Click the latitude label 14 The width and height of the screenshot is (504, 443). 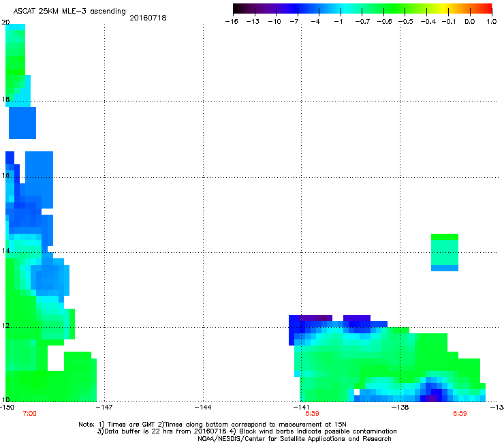[5, 250]
